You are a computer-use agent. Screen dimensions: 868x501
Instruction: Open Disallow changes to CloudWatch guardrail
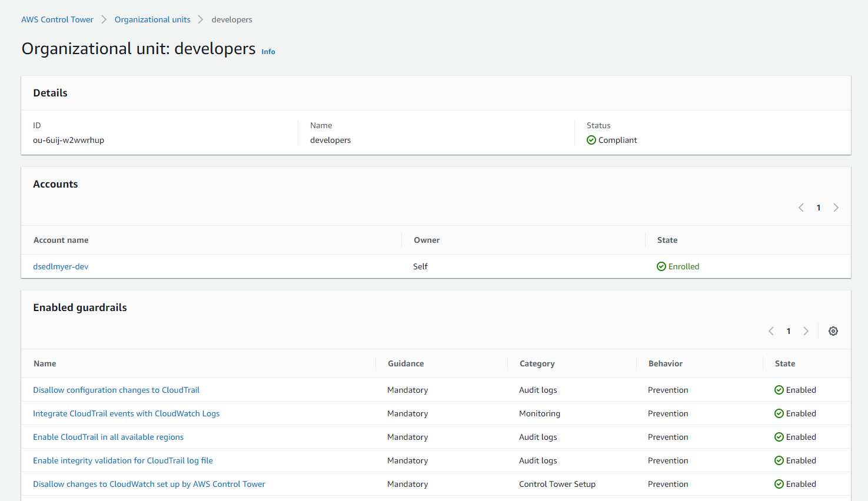[149, 484]
